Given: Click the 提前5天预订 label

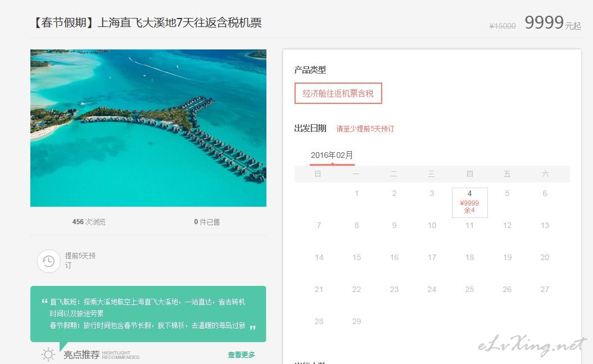Looking at the screenshot, I should tap(80, 261).
